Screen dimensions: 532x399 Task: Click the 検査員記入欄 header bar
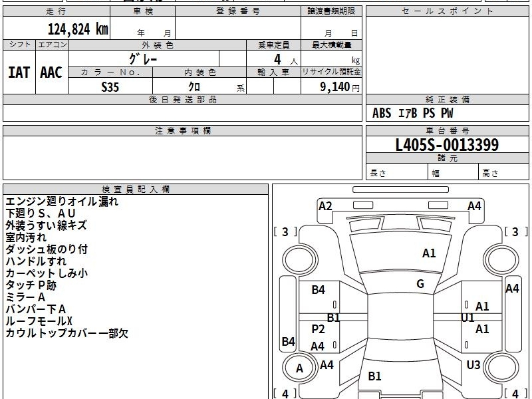[136, 190]
